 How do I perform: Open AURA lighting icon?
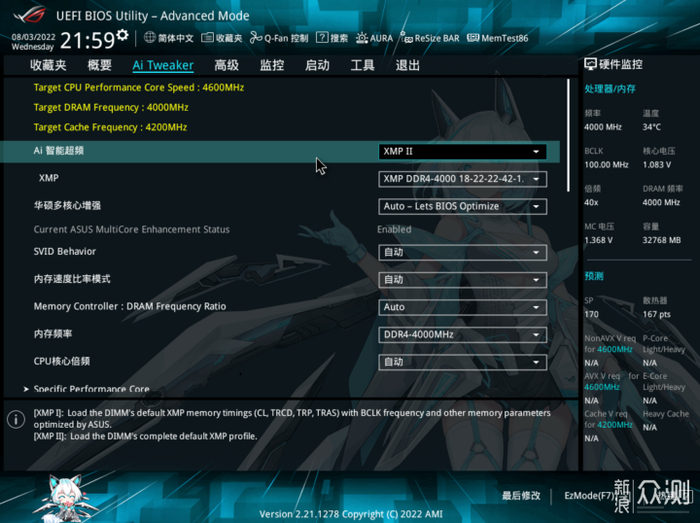362,38
